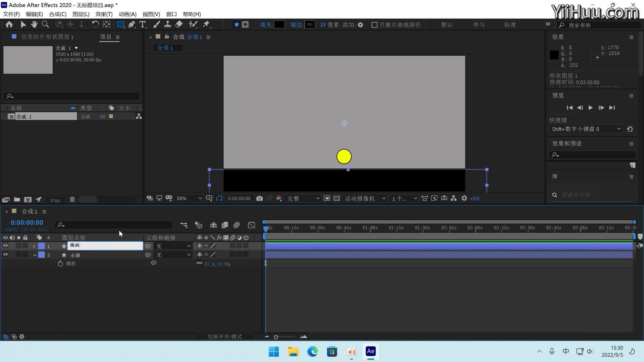Open the 编辑(E) menu
This screenshot has width=644, height=362.
(34, 14)
